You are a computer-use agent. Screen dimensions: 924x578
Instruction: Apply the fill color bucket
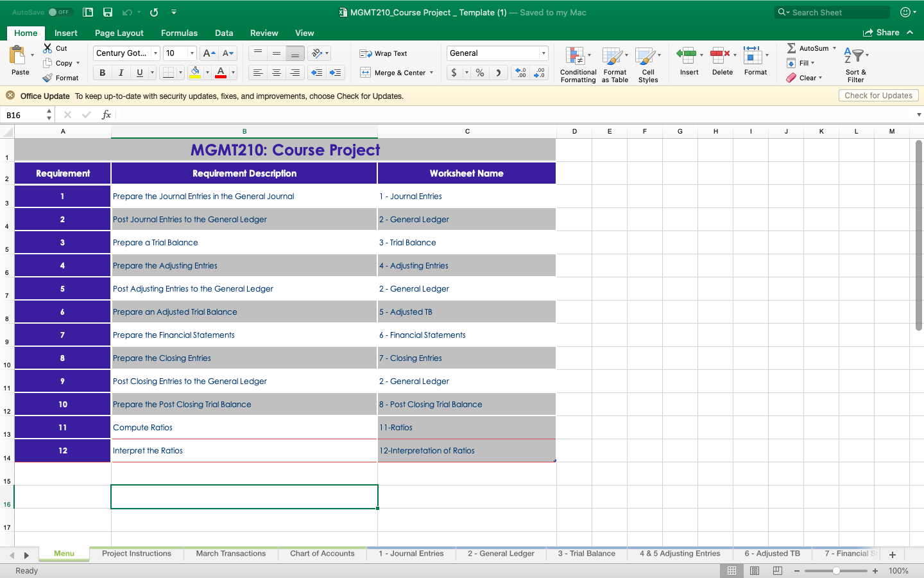(195, 73)
